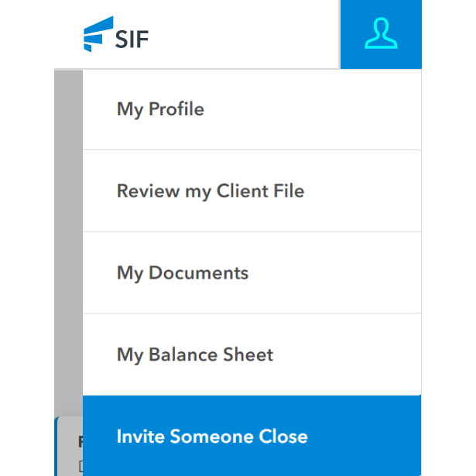Viewport: 476px width, 476px height.
Task: Click the SIF brand name text
Action: point(132,36)
